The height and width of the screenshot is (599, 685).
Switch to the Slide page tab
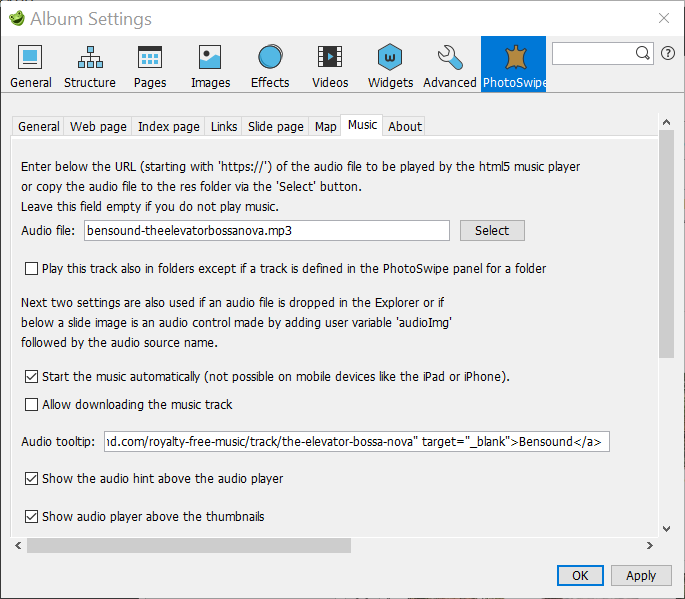tap(275, 126)
